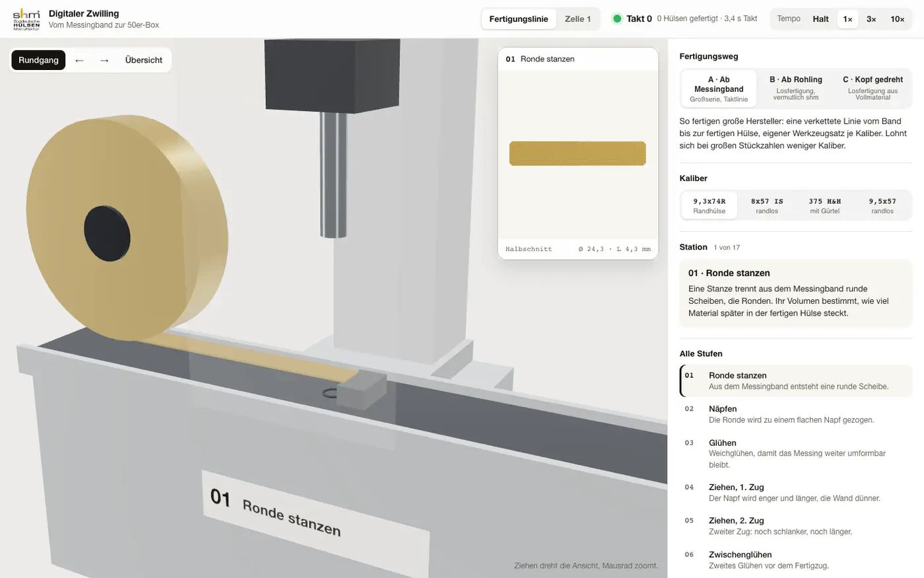This screenshot has height=578, width=924.
Task: Select step 02 Näpfen
Action: pyautogui.click(x=796, y=414)
